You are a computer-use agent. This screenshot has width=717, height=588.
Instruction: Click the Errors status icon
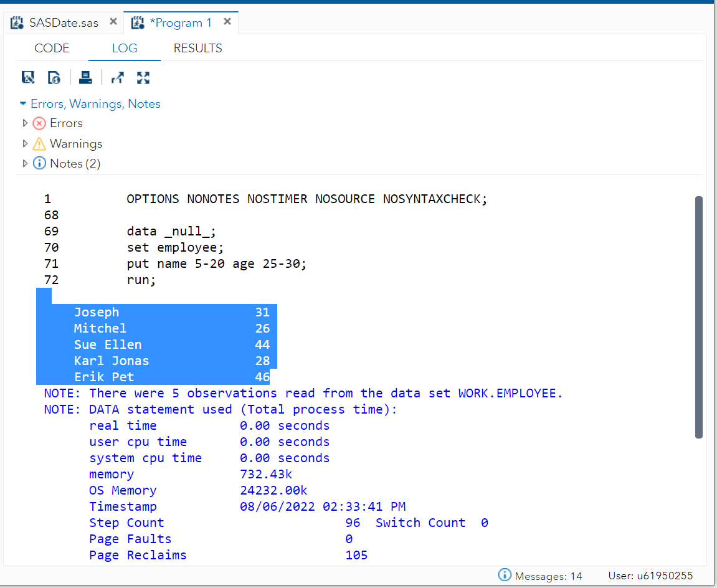coord(38,123)
